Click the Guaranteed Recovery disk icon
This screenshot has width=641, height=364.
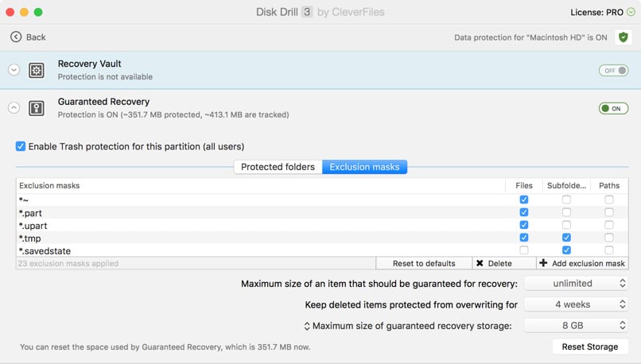(x=37, y=108)
